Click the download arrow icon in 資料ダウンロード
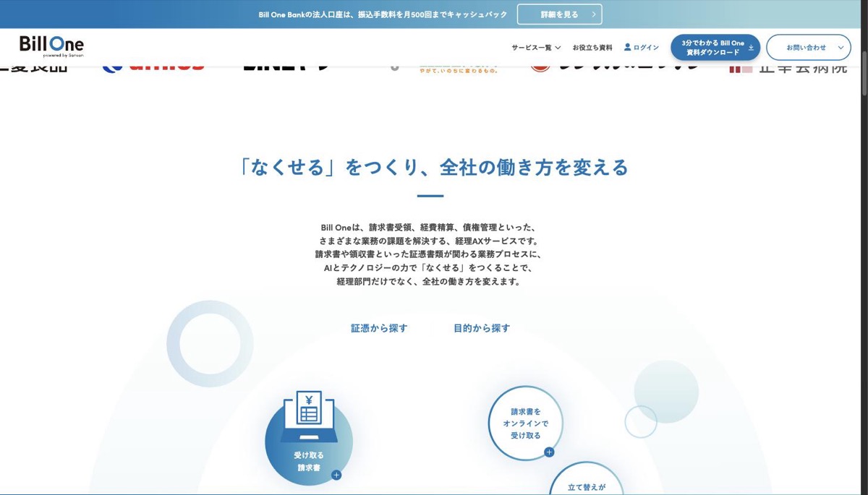Image resolution: width=868 pixels, height=495 pixels. [x=751, y=48]
